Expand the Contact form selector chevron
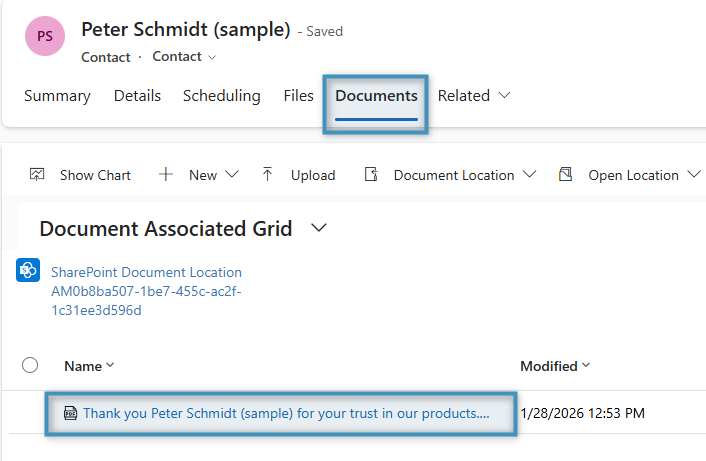706x461 pixels. 211,57
